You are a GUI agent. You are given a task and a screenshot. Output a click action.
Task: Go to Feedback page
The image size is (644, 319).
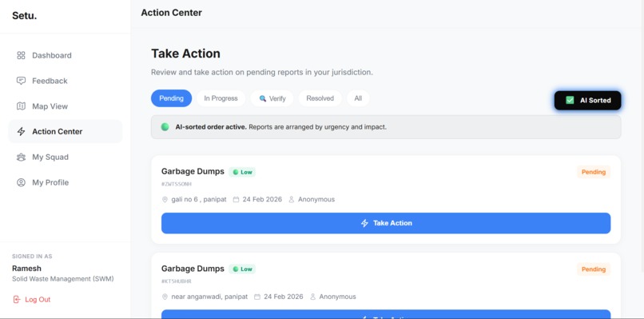click(66, 81)
